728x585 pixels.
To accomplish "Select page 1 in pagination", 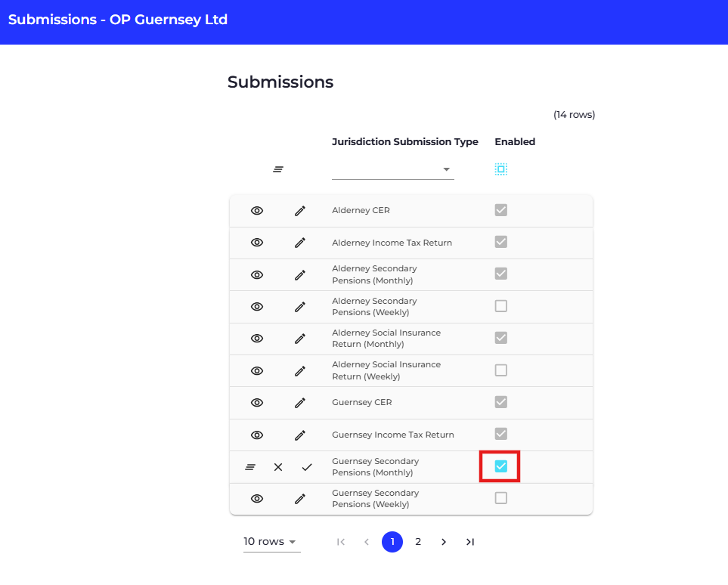I will pyautogui.click(x=392, y=542).
